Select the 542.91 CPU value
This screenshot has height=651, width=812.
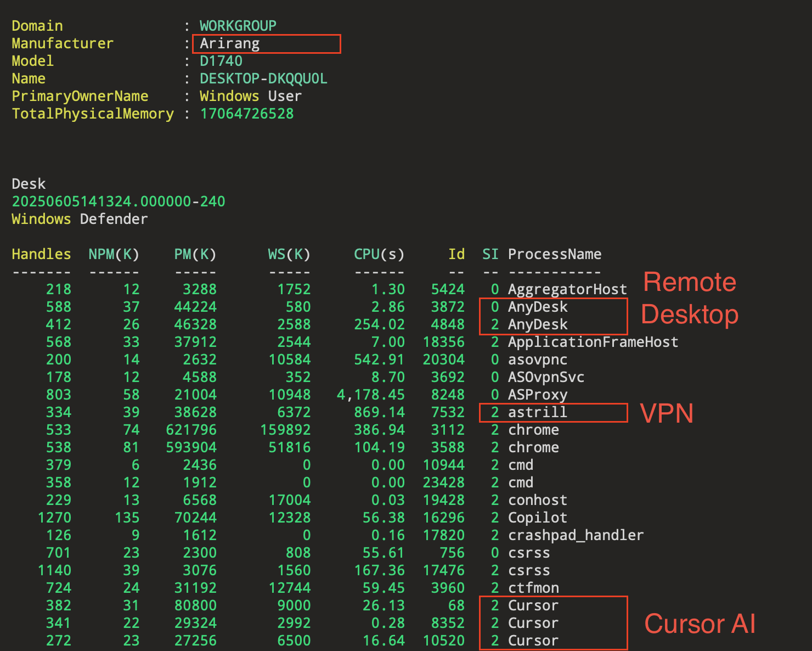[x=379, y=360]
